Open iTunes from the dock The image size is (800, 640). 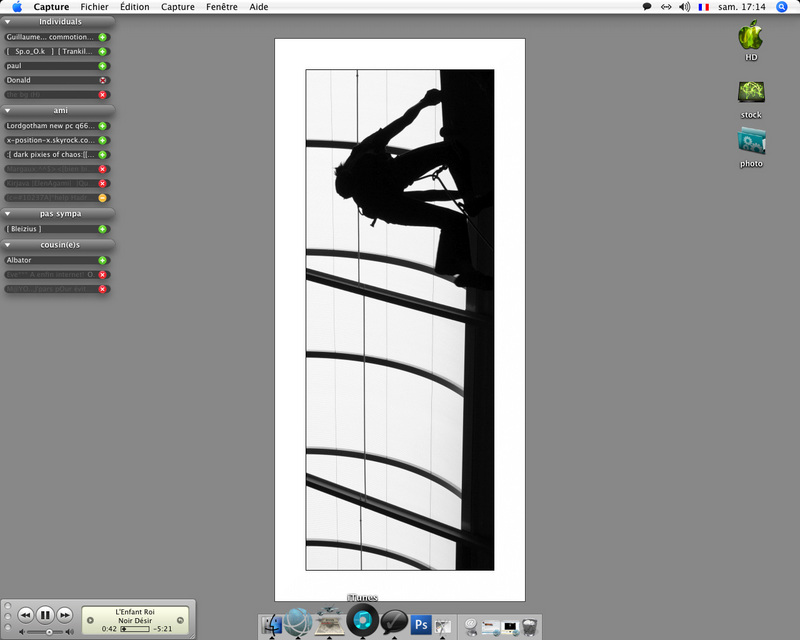click(x=363, y=620)
